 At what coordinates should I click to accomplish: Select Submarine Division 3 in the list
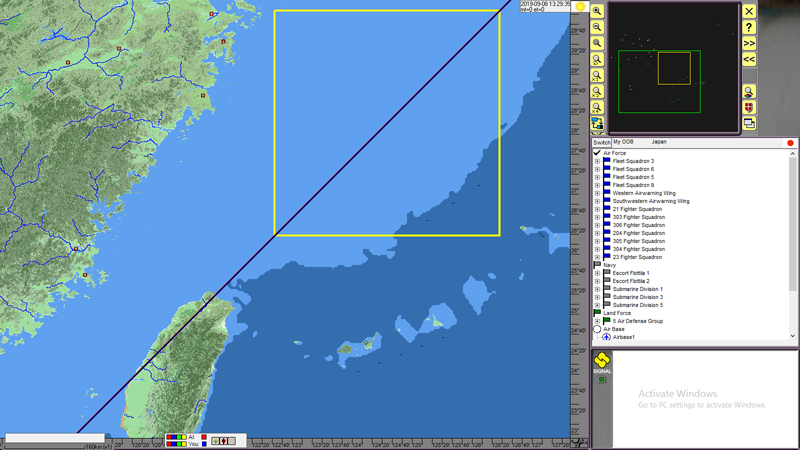(x=637, y=297)
